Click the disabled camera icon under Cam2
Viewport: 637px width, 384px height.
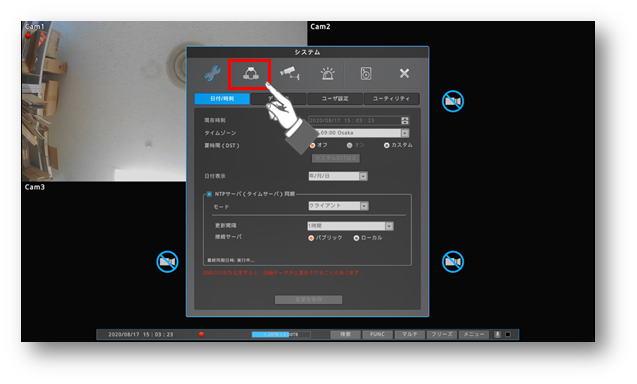point(453,101)
